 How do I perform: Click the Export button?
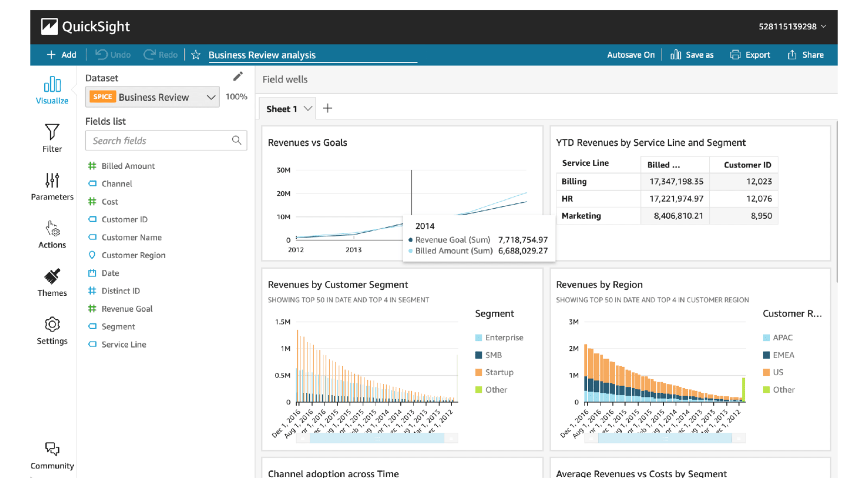[750, 55]
